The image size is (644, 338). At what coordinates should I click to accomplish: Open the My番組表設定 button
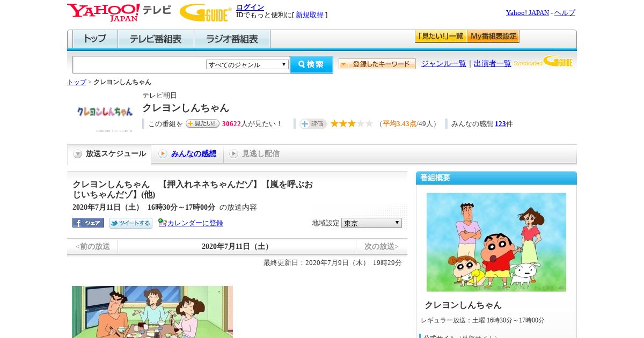493,36
